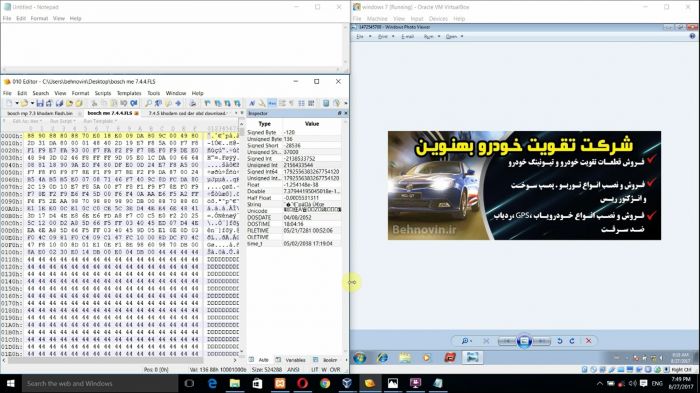
Task: Click the New file icon in 010 Editor toolbar
Action: coord(9,103)
